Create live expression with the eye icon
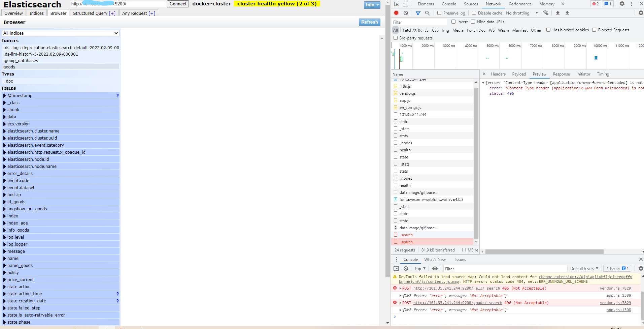This screenshot has height=329, width=644. [435, 269]
